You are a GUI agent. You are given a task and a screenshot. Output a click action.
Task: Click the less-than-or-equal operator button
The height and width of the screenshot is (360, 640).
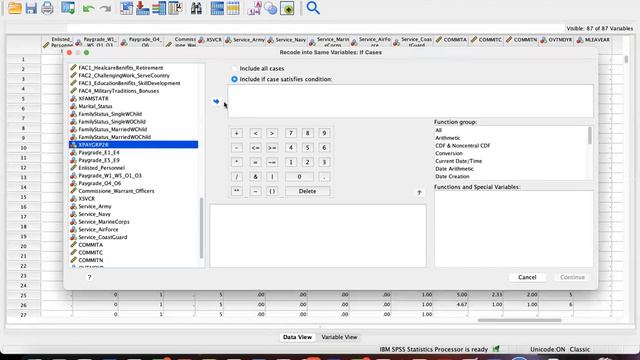tap(256, 148)
